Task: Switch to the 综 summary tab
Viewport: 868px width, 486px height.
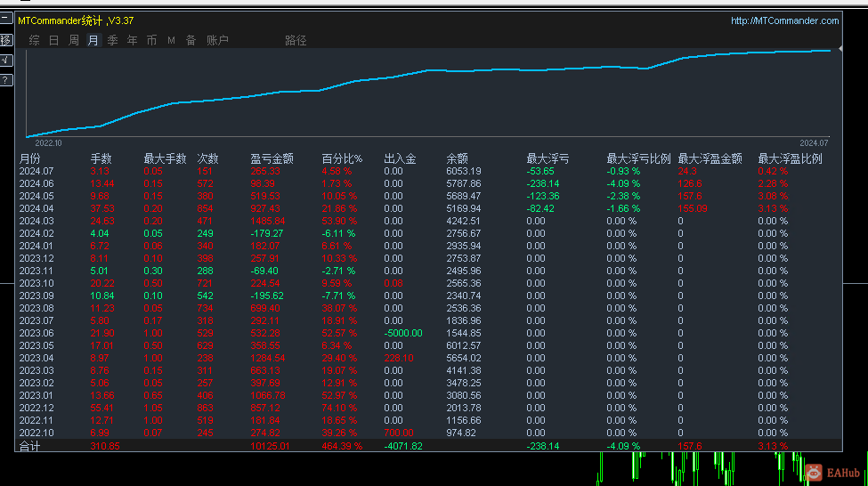Action: pyautogui.click(x=35, y=40)
